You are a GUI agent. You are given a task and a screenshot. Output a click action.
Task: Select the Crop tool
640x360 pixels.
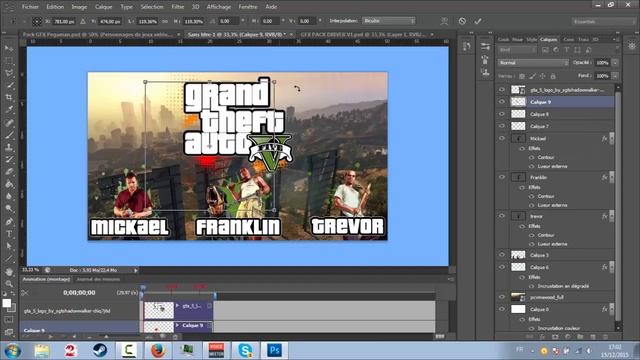9,98
